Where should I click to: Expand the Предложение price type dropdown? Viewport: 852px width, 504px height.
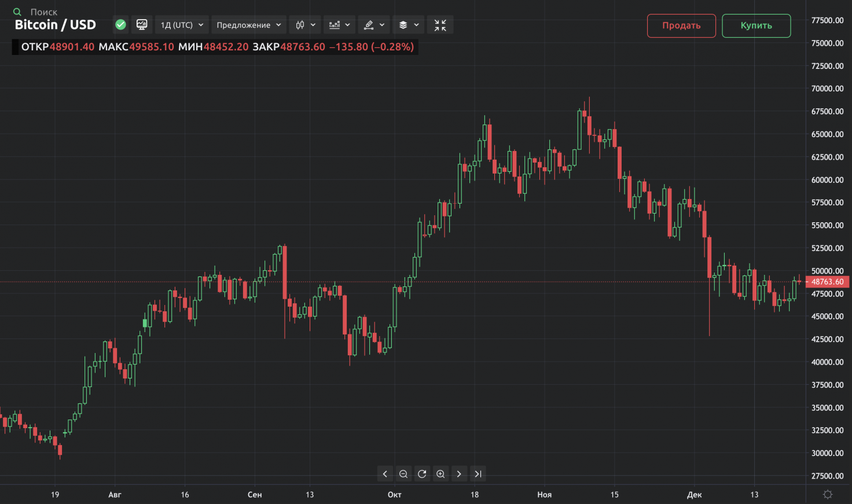(x=249, y=25)
